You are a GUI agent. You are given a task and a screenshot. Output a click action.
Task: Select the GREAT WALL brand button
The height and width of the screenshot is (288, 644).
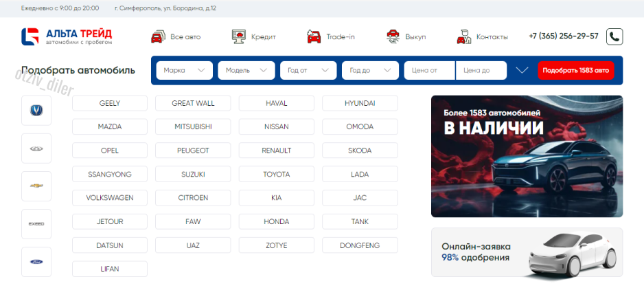coord(193,103)
